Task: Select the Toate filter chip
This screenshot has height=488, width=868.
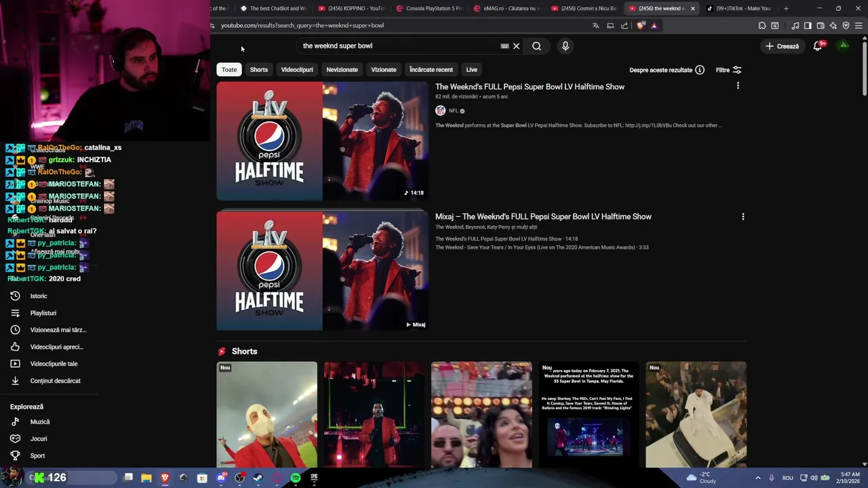Action: click(x=229, y=70)
